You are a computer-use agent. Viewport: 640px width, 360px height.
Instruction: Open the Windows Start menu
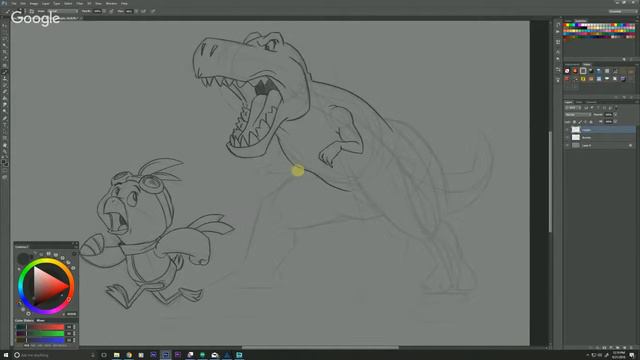[x=6, y=355]
